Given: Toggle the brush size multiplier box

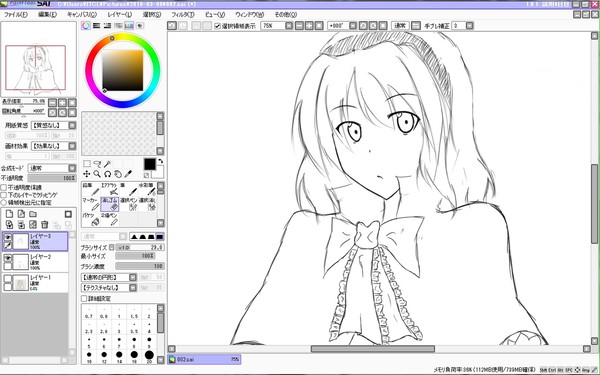Looking at the screenshot, I should pos(112,247).
